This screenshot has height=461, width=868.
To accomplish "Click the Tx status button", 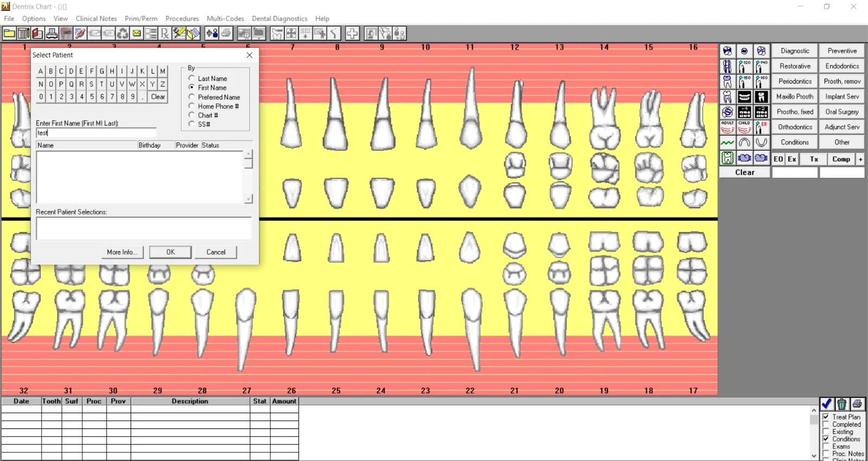I will [814, 159].
